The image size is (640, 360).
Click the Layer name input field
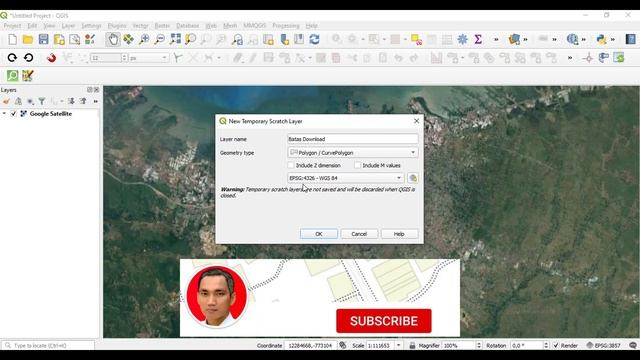coord(353,139)
